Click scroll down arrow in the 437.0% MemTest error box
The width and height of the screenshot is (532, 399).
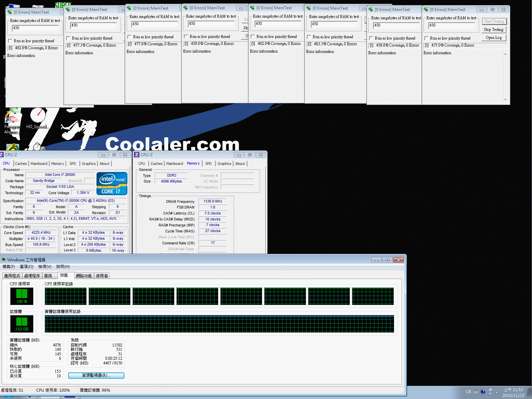[505, 99]
